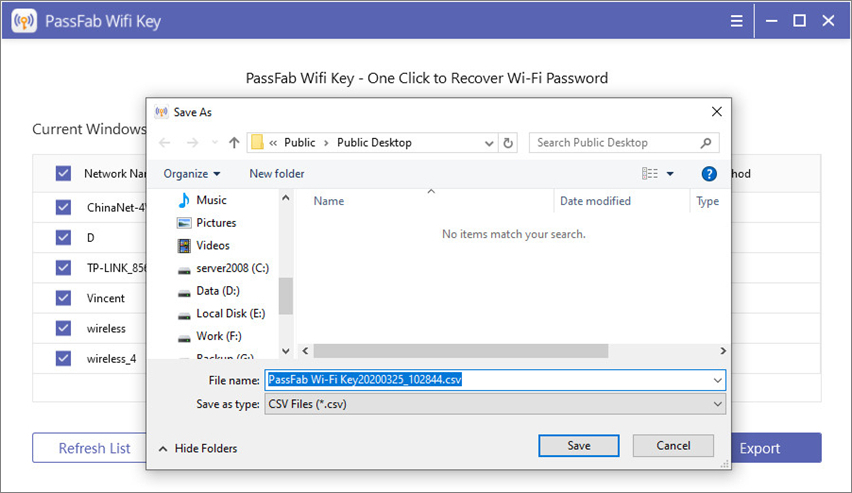Open the dialog Help icon
Viewport: 852px width, 493px height.
click(x=709, y=174)
